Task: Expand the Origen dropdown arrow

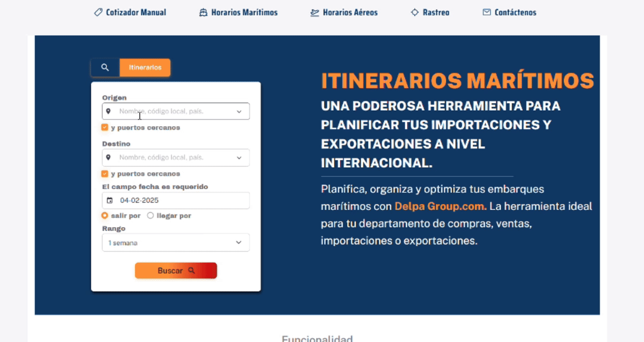Action: (239, 112)
